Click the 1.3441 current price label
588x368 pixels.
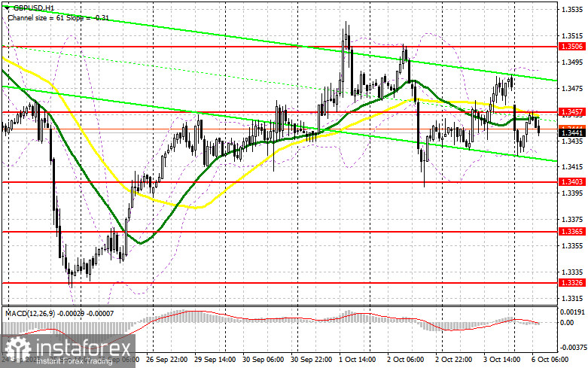[x=572, y=132]
